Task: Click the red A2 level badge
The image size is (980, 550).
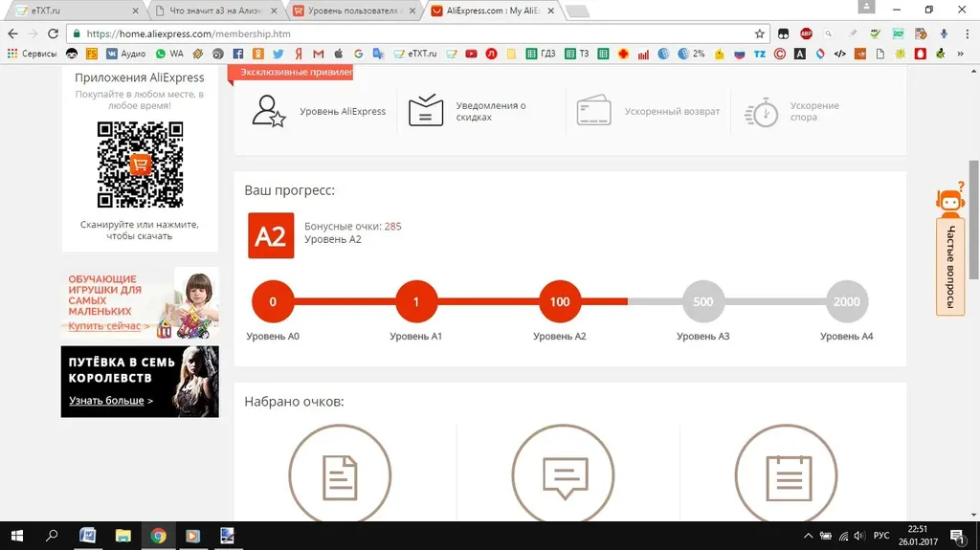Action: click(271, 235)
